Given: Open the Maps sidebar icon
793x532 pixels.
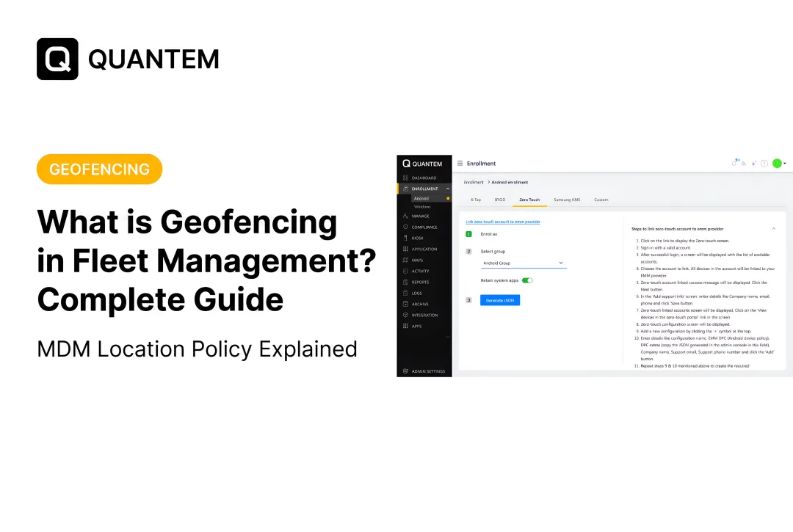Looking at the screenshot, I should click(x=405, y=260).
